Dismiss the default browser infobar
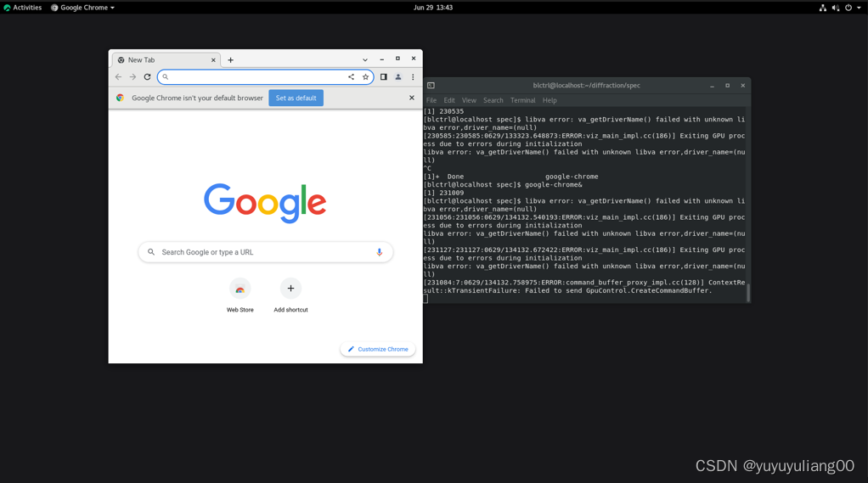 (411, 98)
